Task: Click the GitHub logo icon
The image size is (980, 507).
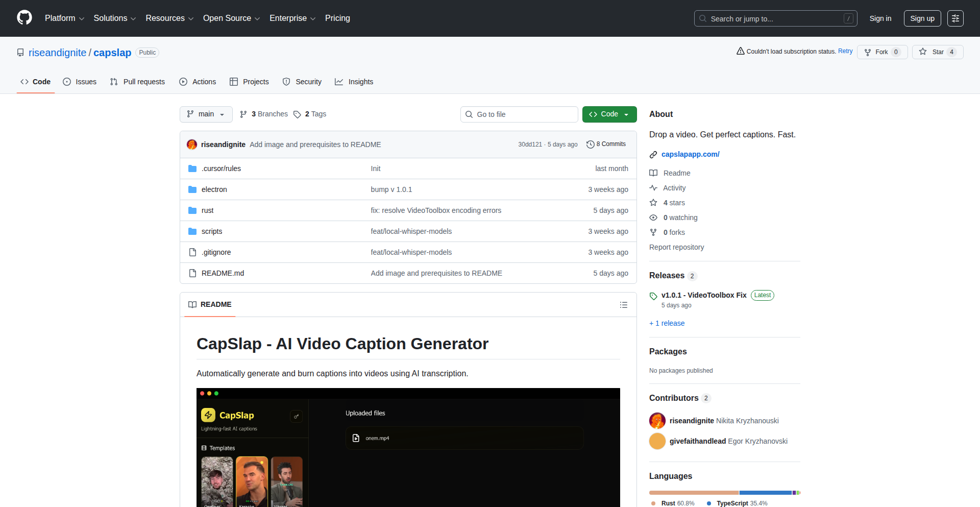Action: pos(24,18)
